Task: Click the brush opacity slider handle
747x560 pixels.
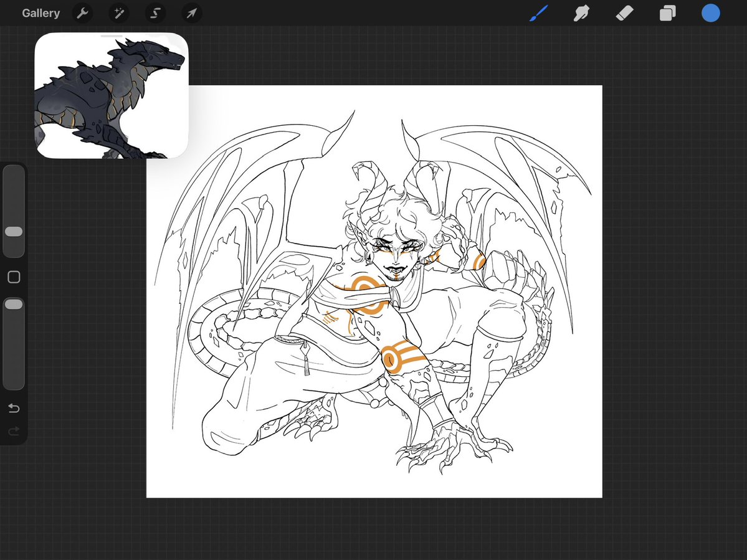Action: click(x=14, y=304)
